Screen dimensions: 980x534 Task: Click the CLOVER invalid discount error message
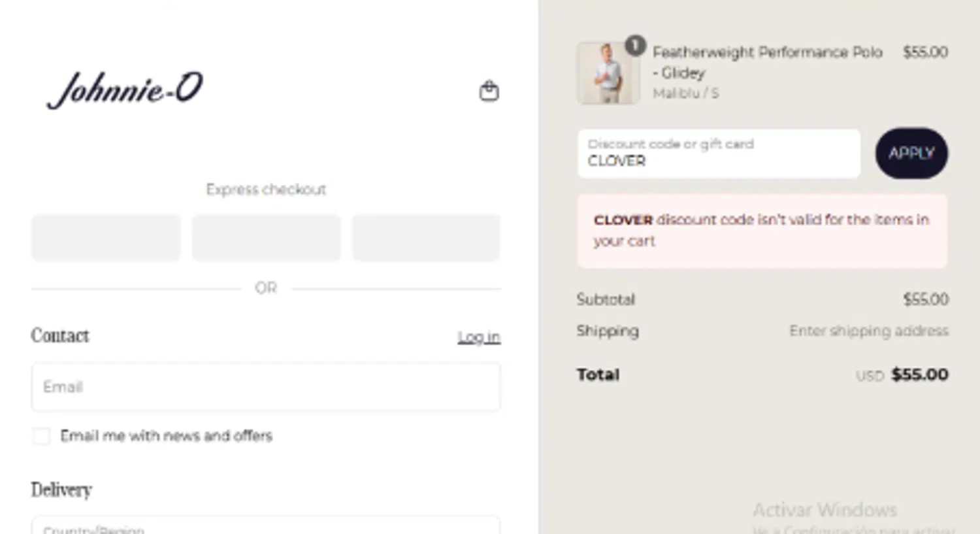point(761,230)
